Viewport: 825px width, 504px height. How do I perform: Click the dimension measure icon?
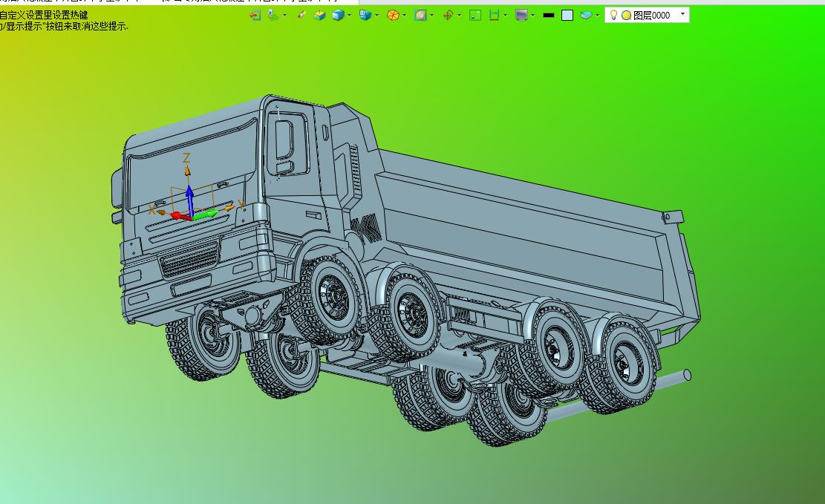[x=494, y=16]
